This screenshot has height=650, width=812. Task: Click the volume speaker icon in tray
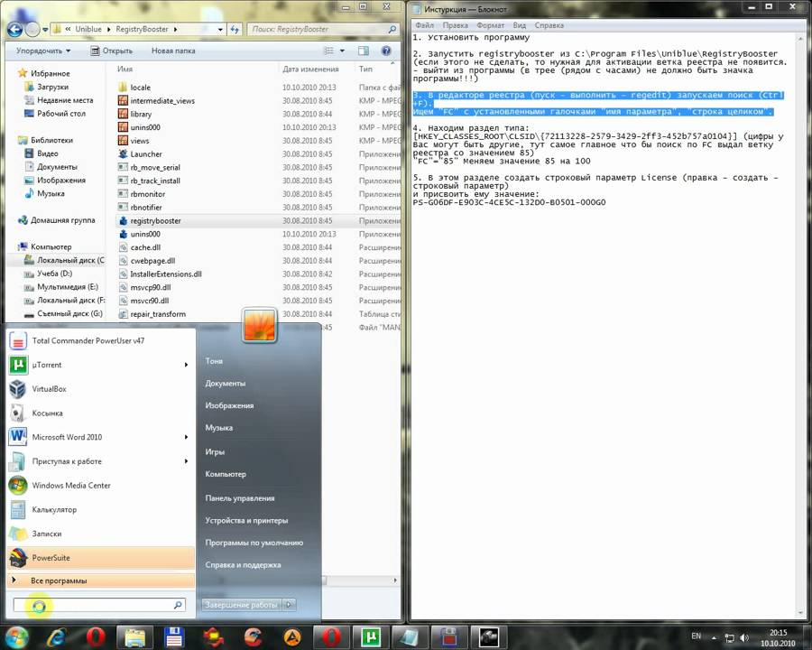coord(744,637)
